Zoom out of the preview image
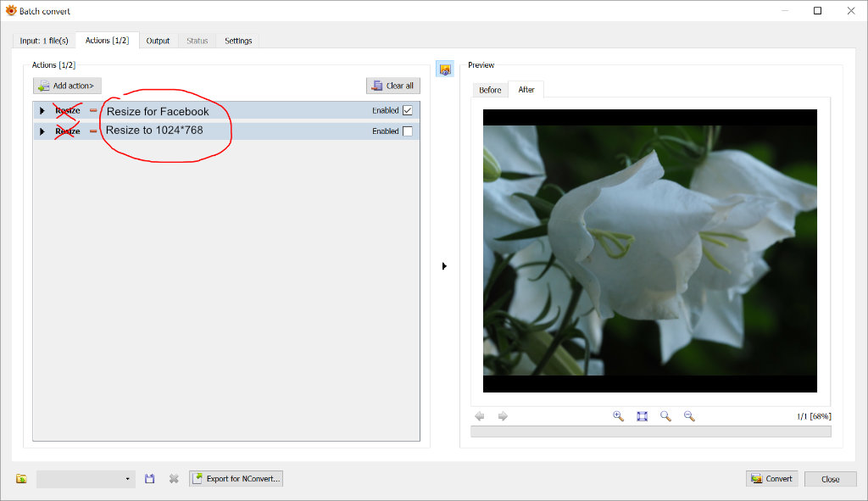Viewport: 868px width, 501px height. coord(689,416)
